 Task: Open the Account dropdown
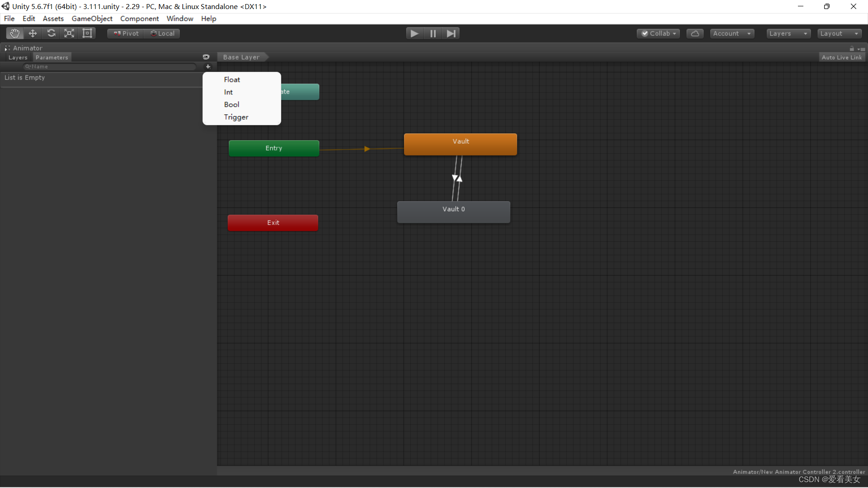pyautogui.click(x=731, y=33)
